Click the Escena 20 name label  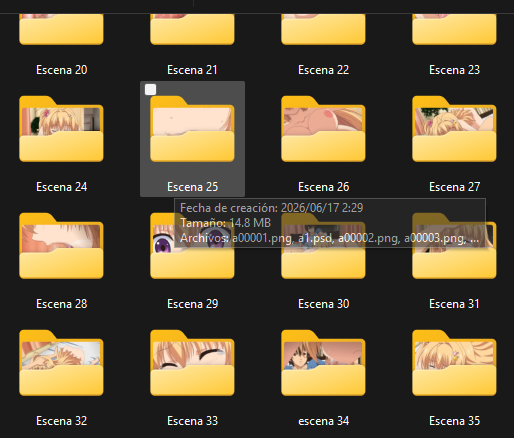(x=61, y=70)
